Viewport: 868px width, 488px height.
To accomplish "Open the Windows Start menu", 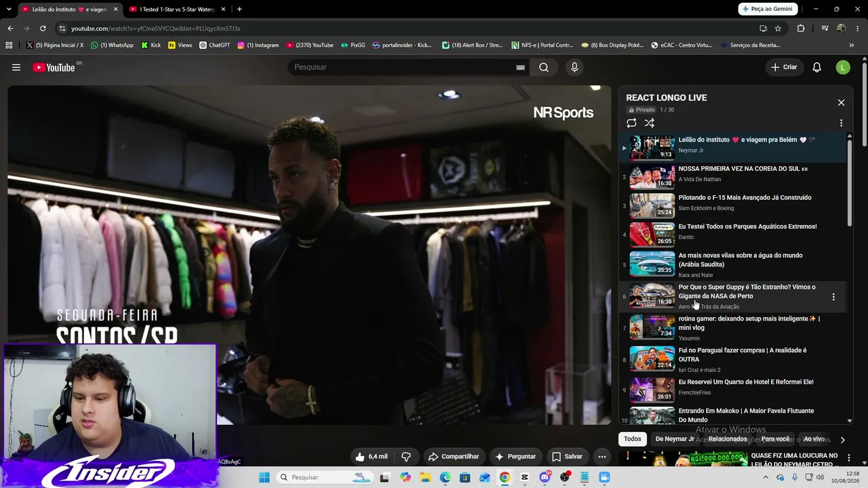I will click(x=264, y=477).
